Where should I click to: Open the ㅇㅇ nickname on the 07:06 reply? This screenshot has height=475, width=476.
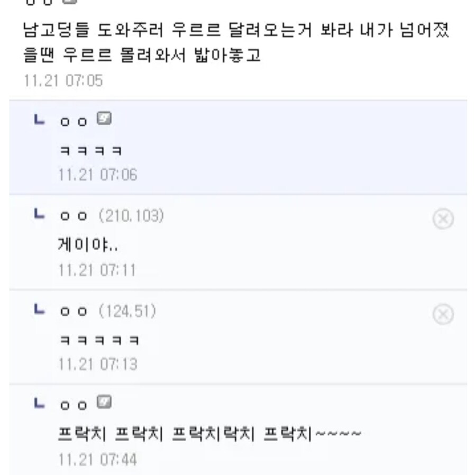[74, 121]
